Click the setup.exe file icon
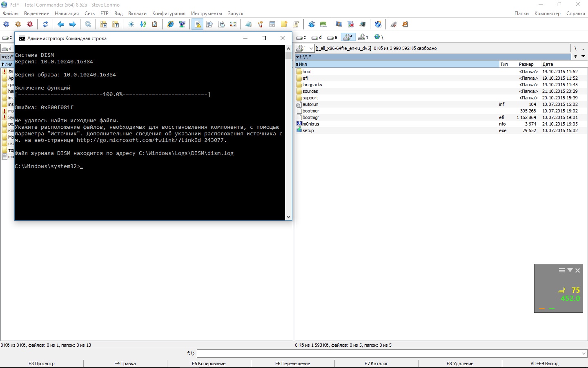588x368 pixels. (299, 130)
